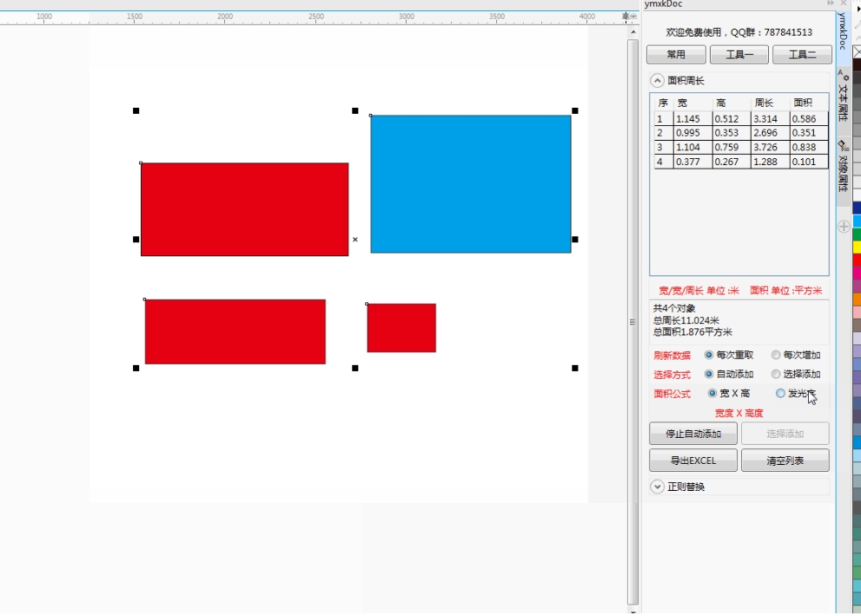Click the 停止自动添加 button
Screen dimensions: 861x616
pos(693,434)
